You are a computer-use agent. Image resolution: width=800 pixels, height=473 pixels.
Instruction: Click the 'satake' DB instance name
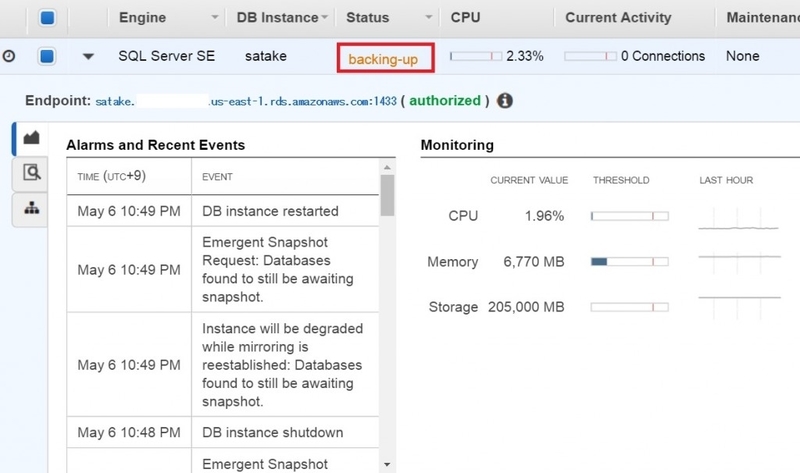(265, 56)
